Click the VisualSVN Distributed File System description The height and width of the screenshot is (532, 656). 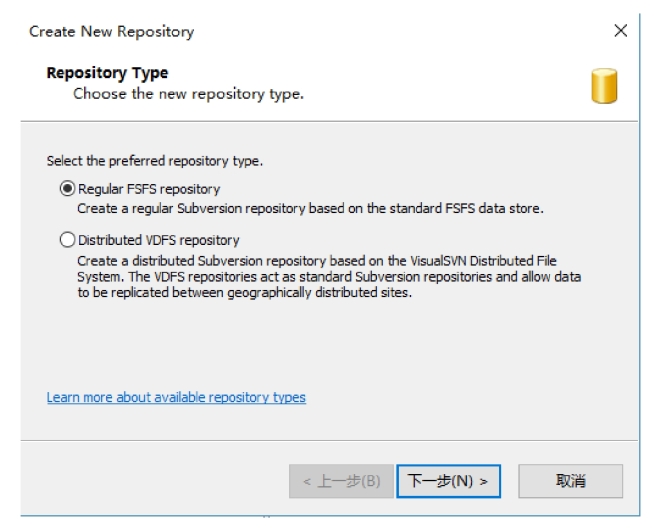click(329, 276)
